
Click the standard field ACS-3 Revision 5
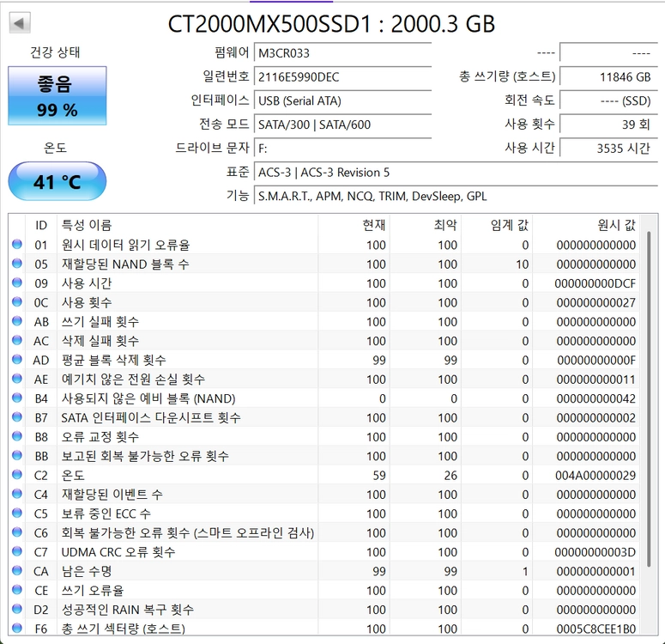[x=456, y=172]
